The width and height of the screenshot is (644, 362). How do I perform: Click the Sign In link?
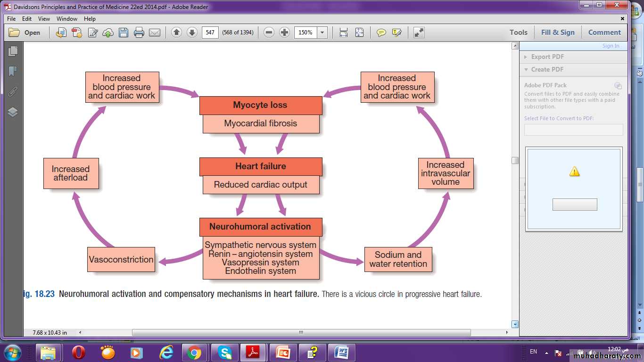[611, 46]
